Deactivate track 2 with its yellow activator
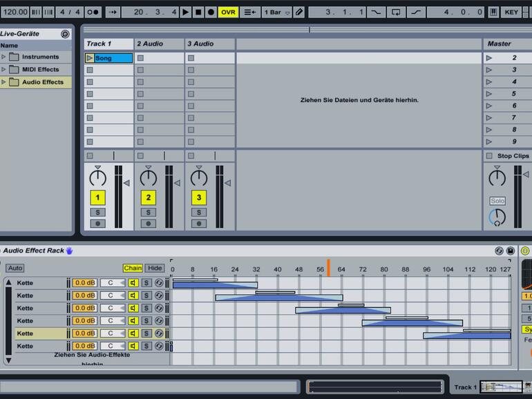532x399 pixels. point(148,198)
